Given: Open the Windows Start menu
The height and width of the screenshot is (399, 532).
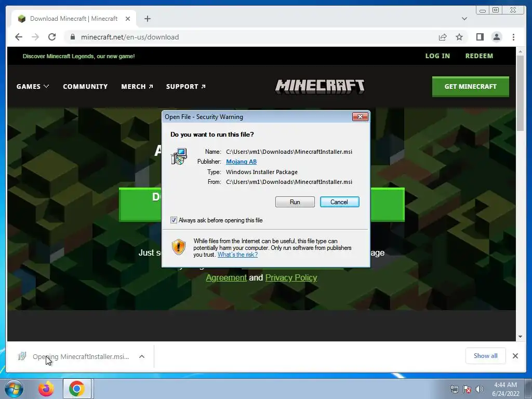Looking at the screenshot, I should click(x=14, y=389).
